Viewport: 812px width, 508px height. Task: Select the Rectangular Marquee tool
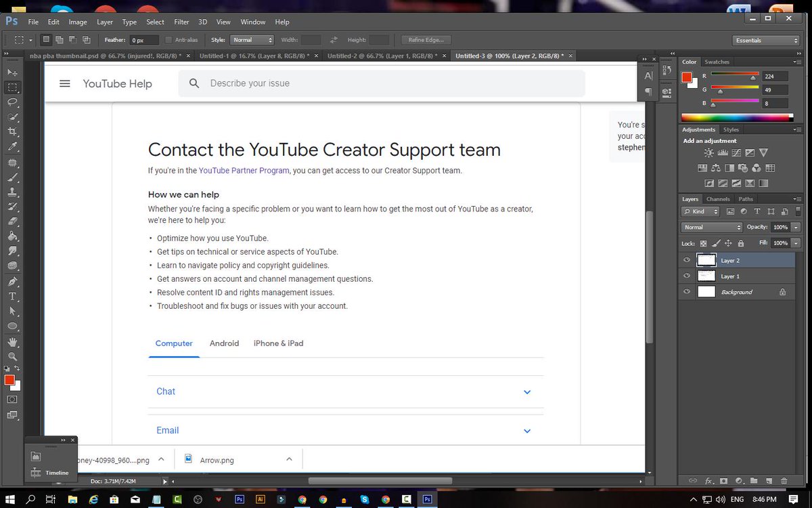click(12, 87)
